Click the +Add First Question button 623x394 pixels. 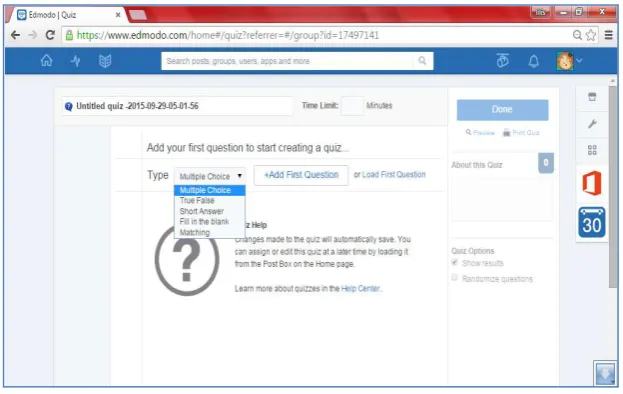(301, 175)
